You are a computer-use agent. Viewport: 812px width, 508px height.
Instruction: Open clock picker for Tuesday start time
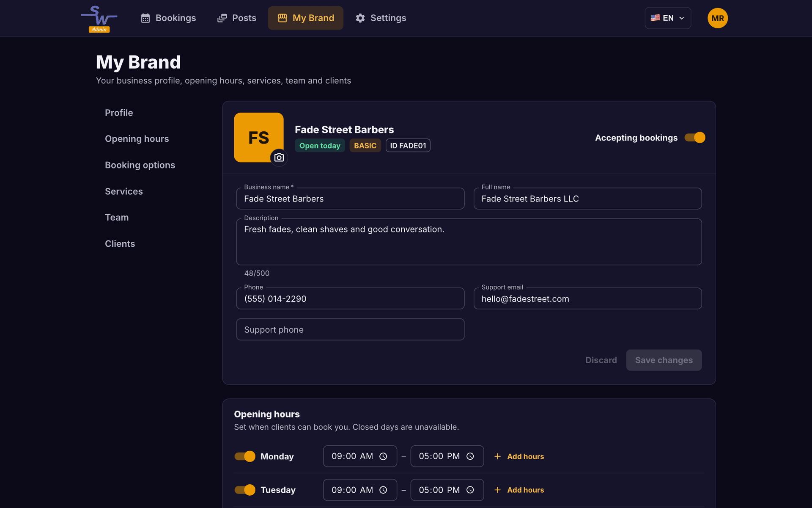pyautogui.click(x=383, y=490)
